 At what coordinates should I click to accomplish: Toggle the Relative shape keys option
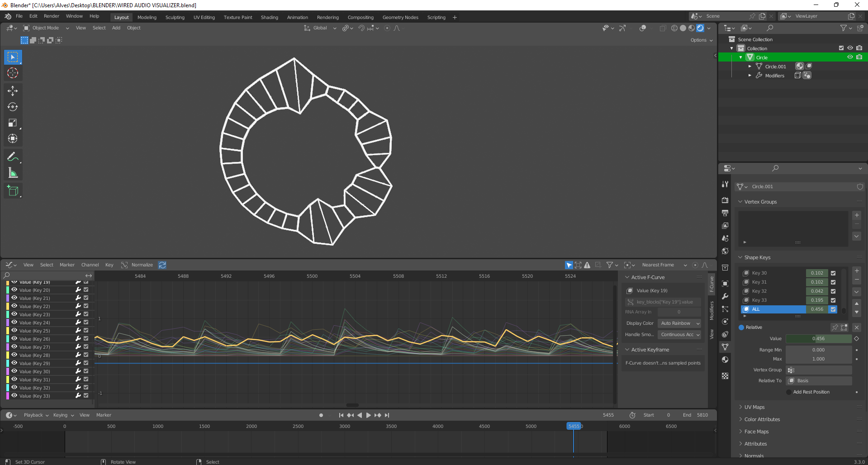(740, 327)
